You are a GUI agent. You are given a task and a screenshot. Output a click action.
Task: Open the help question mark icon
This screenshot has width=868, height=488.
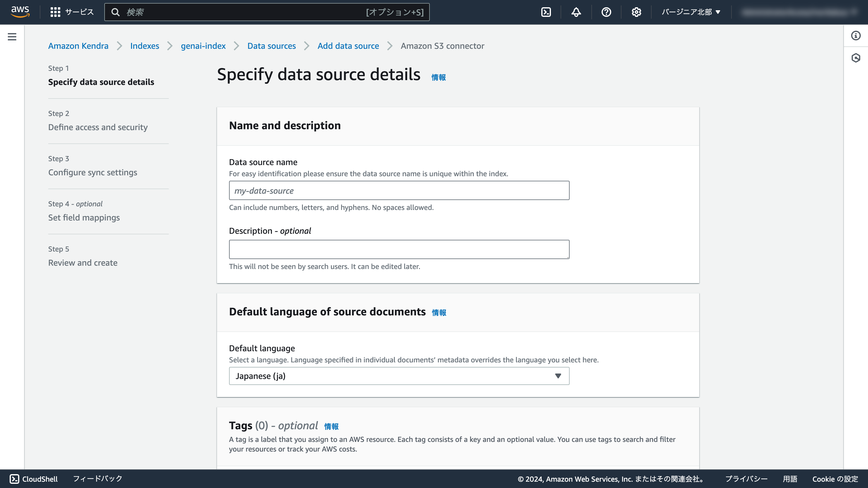pos(606,12)
